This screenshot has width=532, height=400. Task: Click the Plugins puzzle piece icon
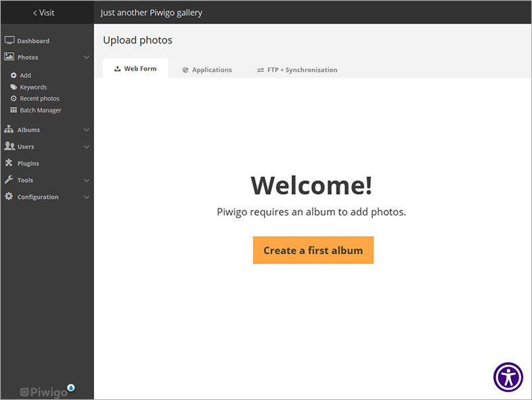pyautogui.click(x=9, y=163)
